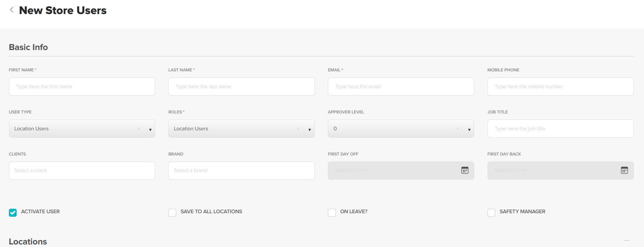Uncheck the Activate User checkbox
Screen dimensions: 644x247
pos(13,213)
